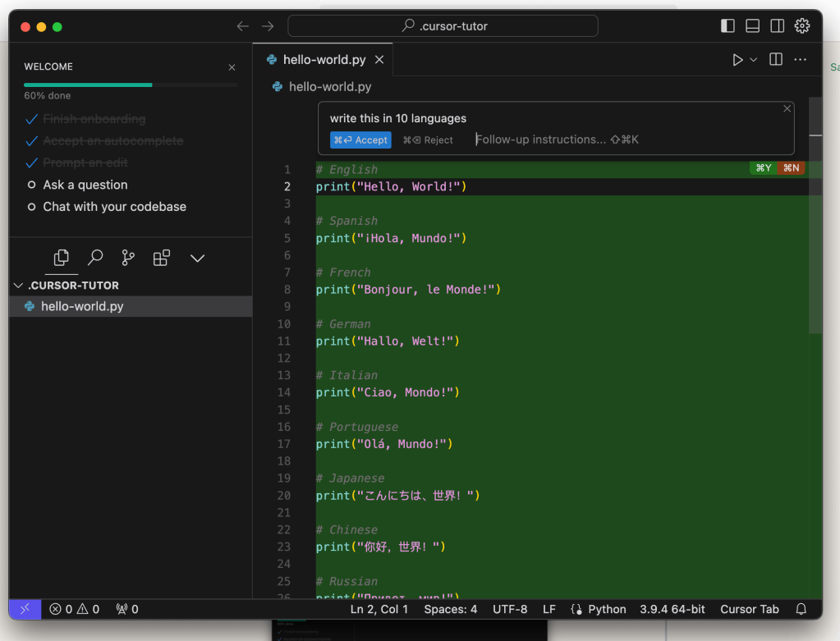Open the Explorer files view
Image resolution: width=840 pixels, height=641 pixels.
pyautogui.click(x=61, y=258)
